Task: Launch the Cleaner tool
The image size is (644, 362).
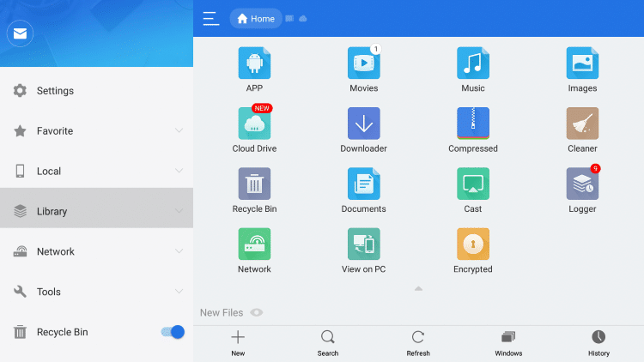Action: click(x=582, y=124)
